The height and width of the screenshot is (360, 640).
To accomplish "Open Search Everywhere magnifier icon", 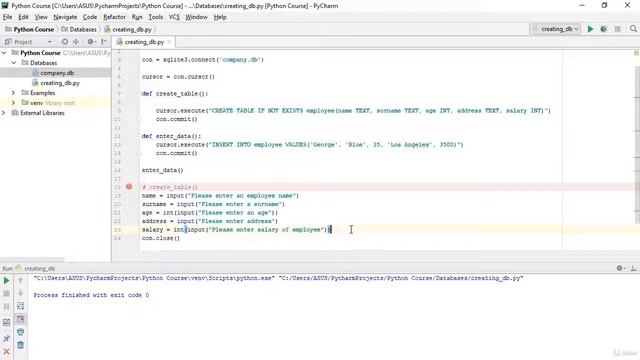I will tap(633, 29).
